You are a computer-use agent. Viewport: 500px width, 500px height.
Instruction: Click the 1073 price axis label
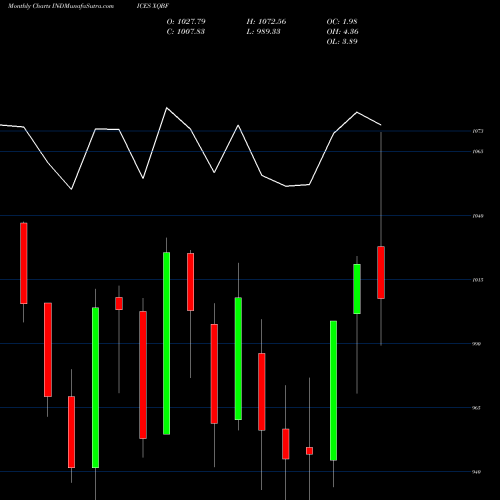(478, 131)
